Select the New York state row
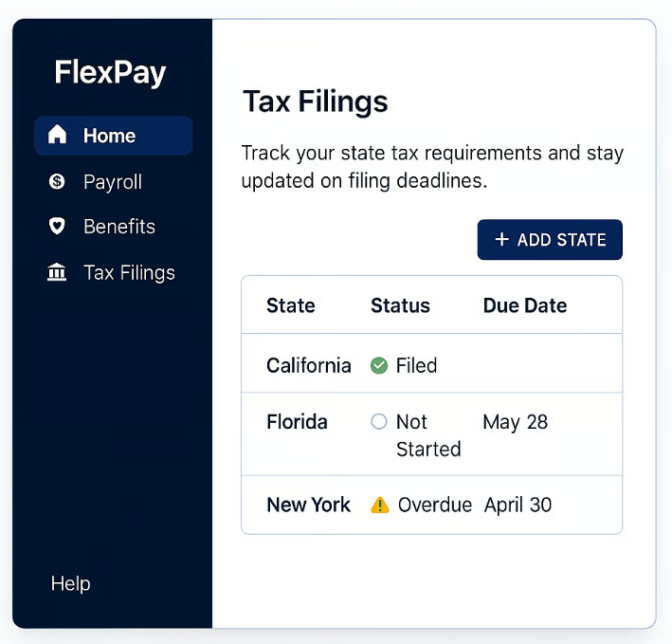672x644 pixels. click(x=308, y=505)
